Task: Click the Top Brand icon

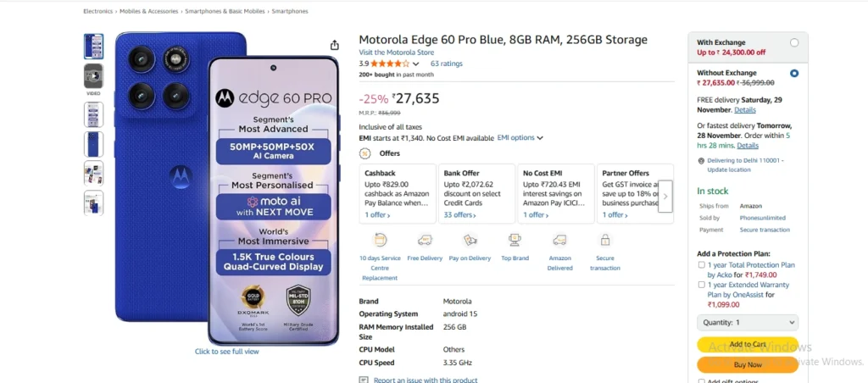Action: click(x=515, y=240)
